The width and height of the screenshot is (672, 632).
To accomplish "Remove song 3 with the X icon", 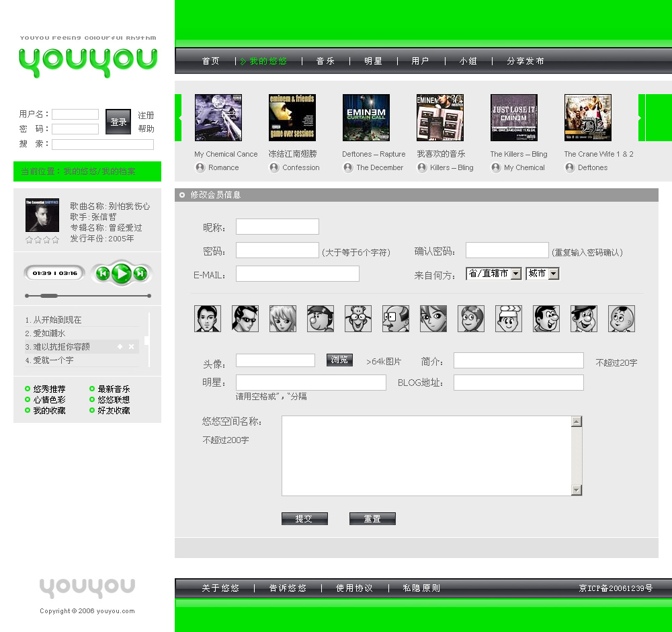I will tap(132, 347).
